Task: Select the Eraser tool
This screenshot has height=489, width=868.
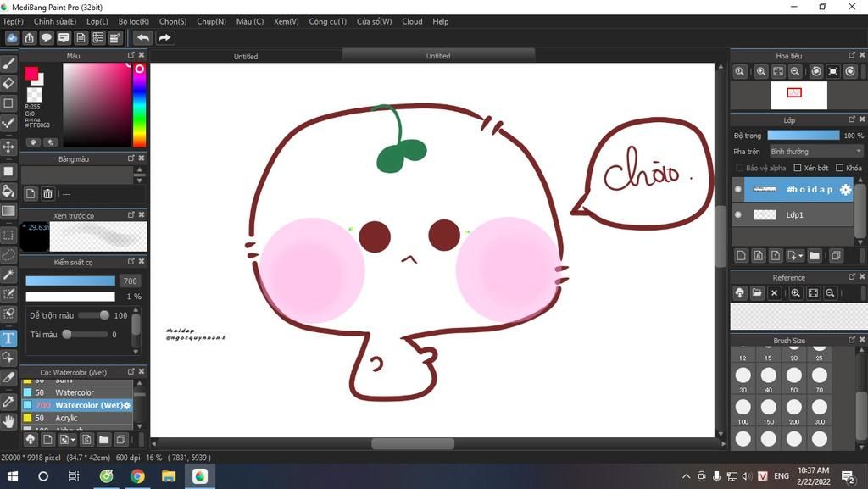Action: click(x=8, y=84)
